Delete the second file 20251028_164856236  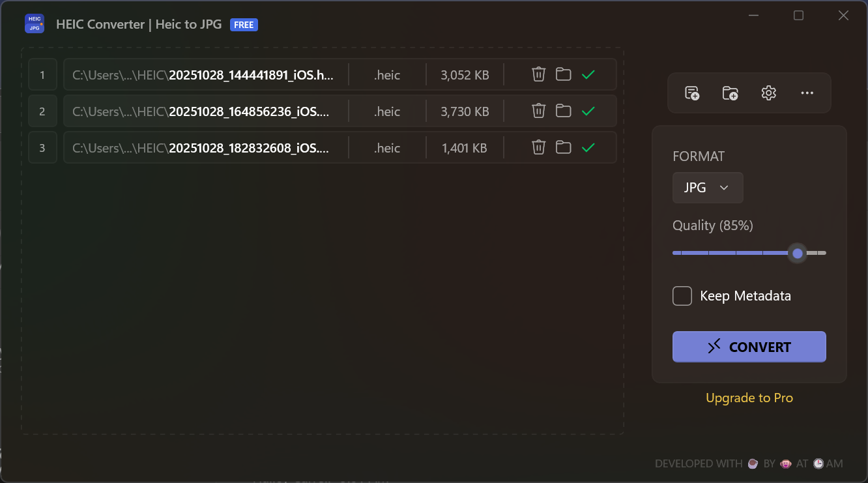pyautogui.click(x=538, y=111)
